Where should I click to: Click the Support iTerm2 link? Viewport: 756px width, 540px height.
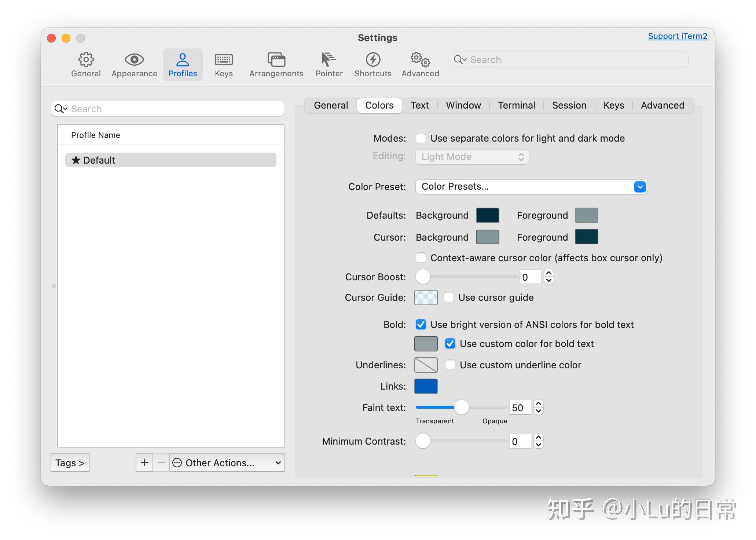coord(677,36)
